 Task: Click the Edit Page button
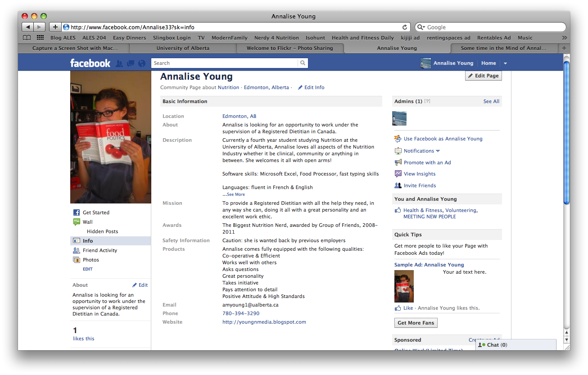(483, 76)
